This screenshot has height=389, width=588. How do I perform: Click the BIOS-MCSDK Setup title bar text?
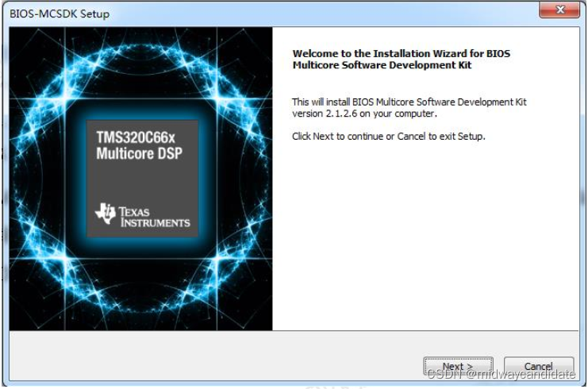60,13
